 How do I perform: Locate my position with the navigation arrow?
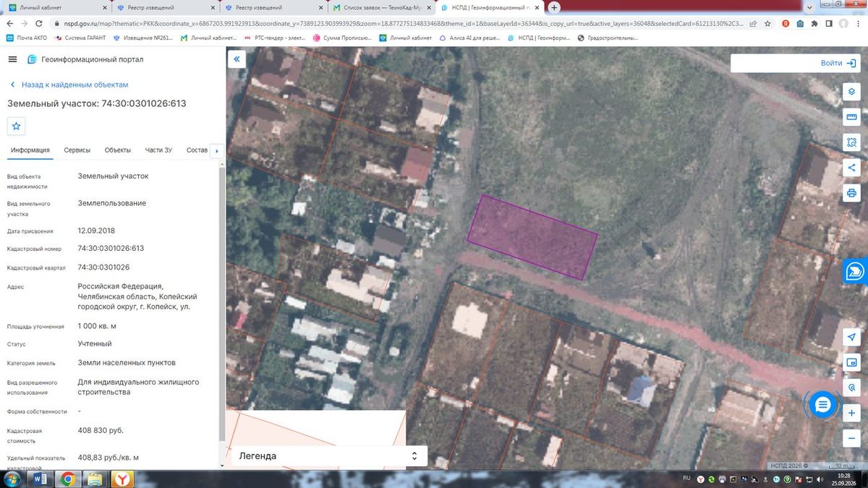(851, 338)
